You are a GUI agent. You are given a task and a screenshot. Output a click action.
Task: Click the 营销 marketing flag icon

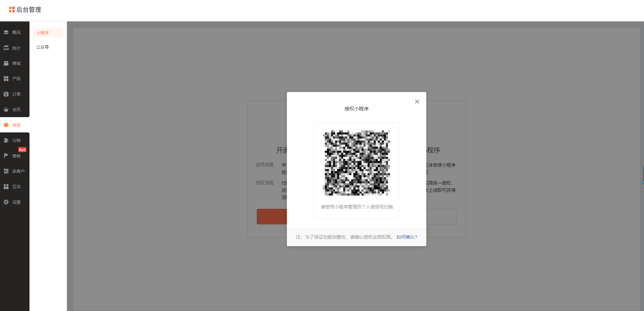6,155
